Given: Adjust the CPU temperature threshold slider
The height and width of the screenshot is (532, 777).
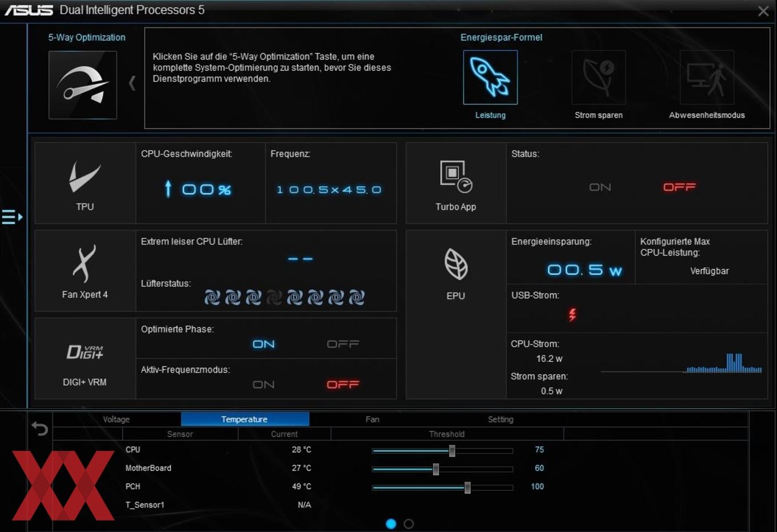Looking at the screenshot, I should pyautogui.click(x=452, y=451).
